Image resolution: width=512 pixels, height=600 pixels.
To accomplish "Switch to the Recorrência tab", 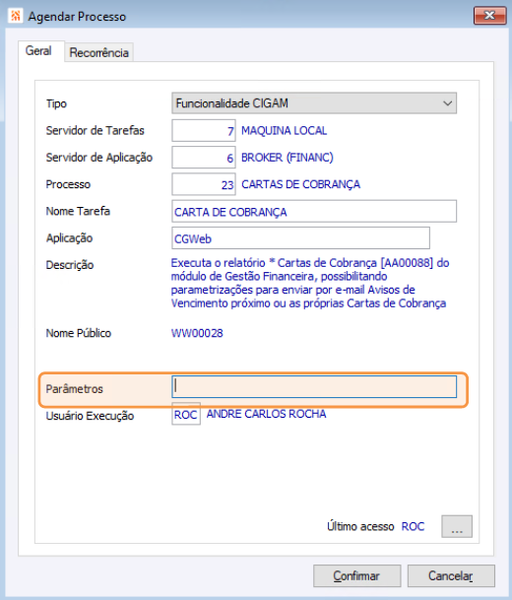I will click(99, 52).
